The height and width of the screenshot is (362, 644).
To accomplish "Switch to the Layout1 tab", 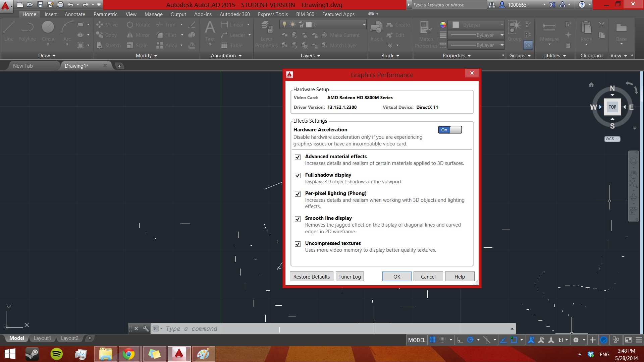I will 42,338.
